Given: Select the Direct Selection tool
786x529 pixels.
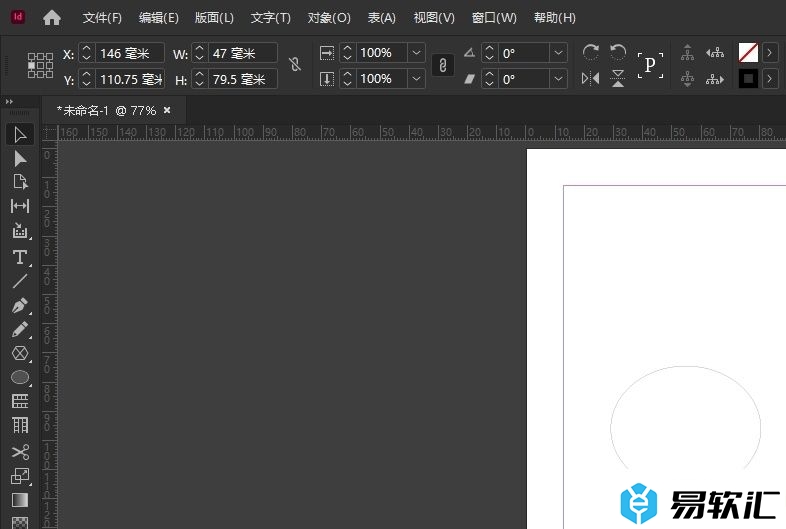Looking at the screenshot, I should (x=20, y=159).
